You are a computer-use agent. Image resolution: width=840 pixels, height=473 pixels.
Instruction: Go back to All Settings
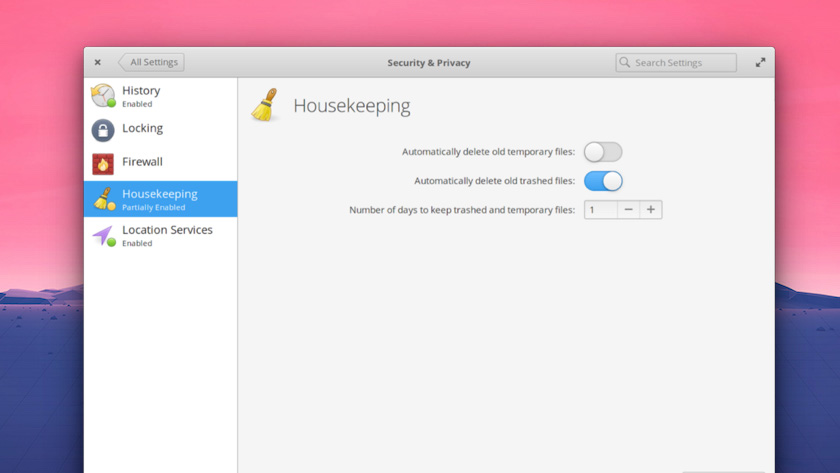coord(152,62)
